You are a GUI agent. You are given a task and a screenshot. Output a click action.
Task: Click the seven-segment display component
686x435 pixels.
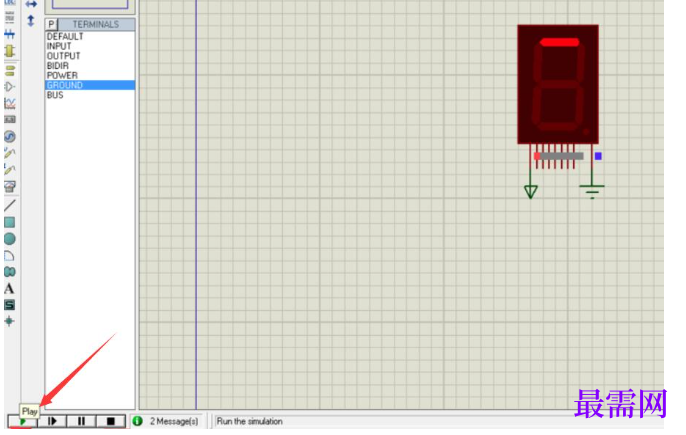[x=558, y=84]
